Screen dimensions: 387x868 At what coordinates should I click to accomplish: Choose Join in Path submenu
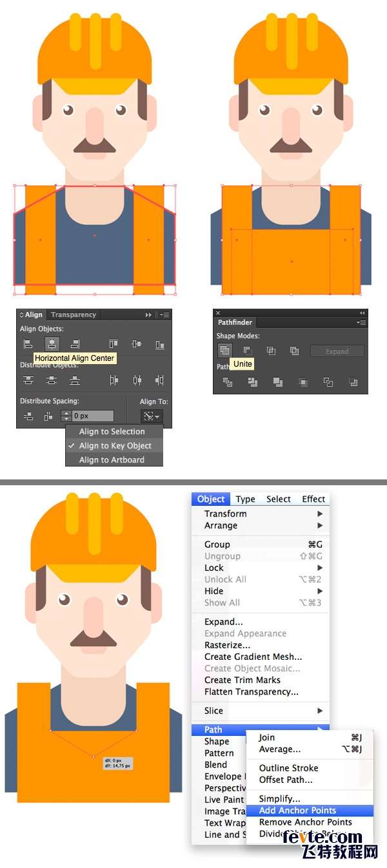[310, 738]
